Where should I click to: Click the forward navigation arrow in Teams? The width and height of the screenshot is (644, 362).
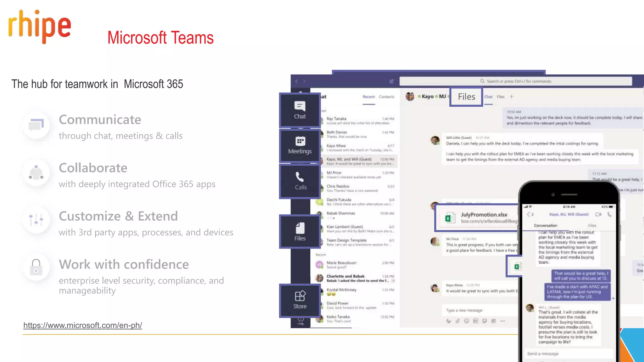coord(304,81)
